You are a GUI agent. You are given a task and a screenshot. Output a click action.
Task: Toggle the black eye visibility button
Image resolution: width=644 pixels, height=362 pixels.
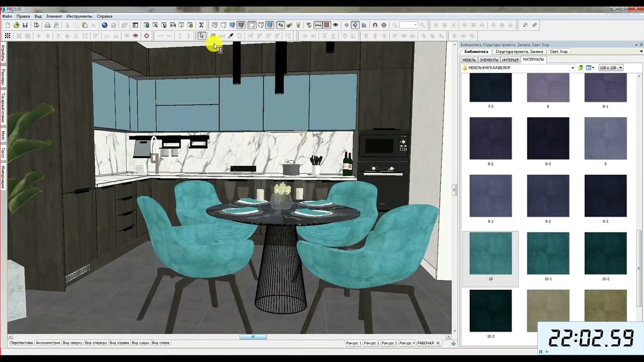pos(335,25)
